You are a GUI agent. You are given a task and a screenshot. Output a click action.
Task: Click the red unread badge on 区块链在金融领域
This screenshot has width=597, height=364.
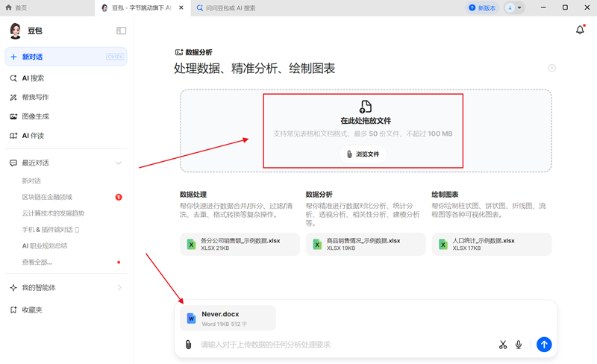(x=119, y=197)
